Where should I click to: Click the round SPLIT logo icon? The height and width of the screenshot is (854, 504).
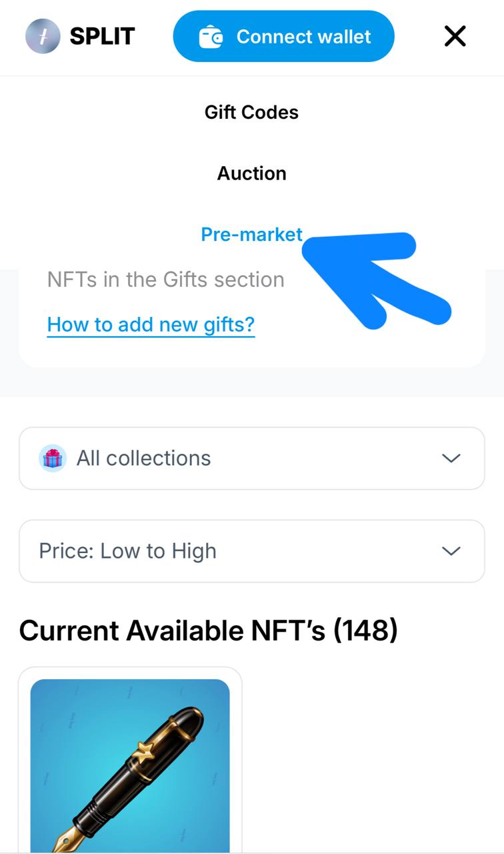(x=43, y=36)
